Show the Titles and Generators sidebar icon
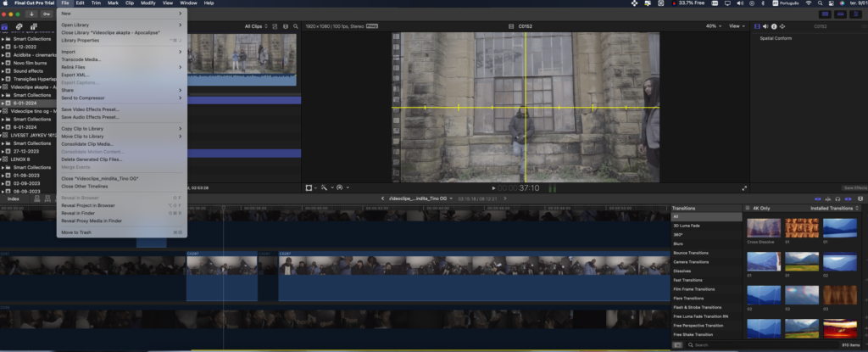This screenshot has height=352, width=868. tap(33, 26)
